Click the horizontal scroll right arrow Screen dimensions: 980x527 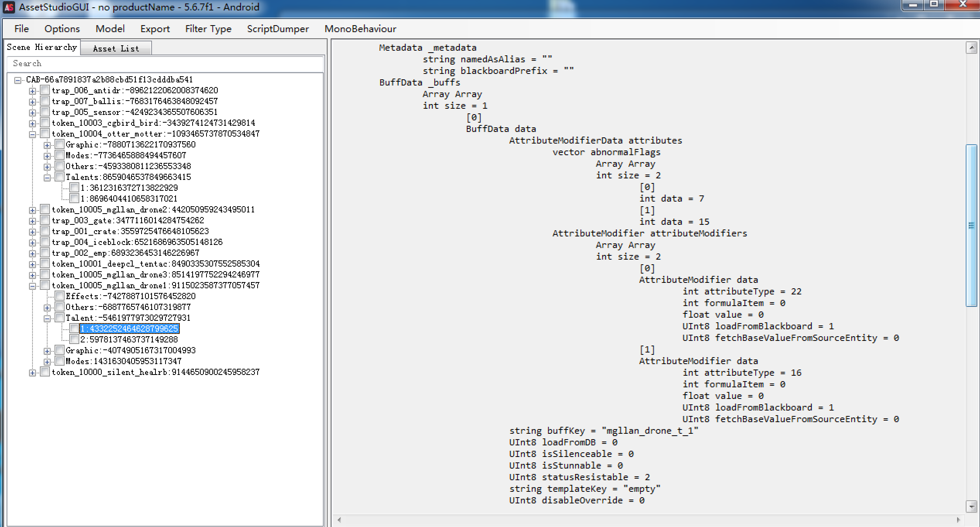pos(958,520)
